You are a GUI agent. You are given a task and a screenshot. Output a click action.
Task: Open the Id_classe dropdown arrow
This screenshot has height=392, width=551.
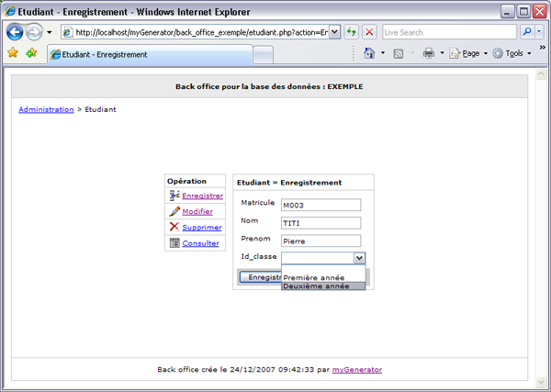coord(359,259)
